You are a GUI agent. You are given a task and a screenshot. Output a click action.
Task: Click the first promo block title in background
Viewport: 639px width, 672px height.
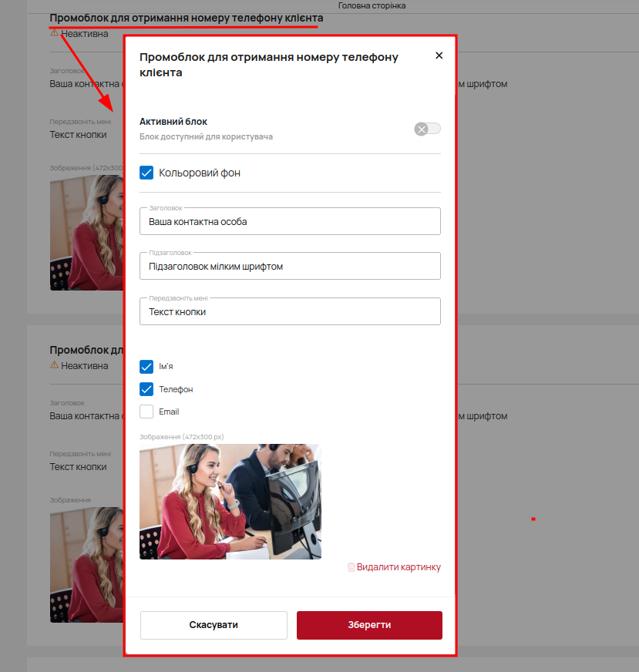click(187, 18)
